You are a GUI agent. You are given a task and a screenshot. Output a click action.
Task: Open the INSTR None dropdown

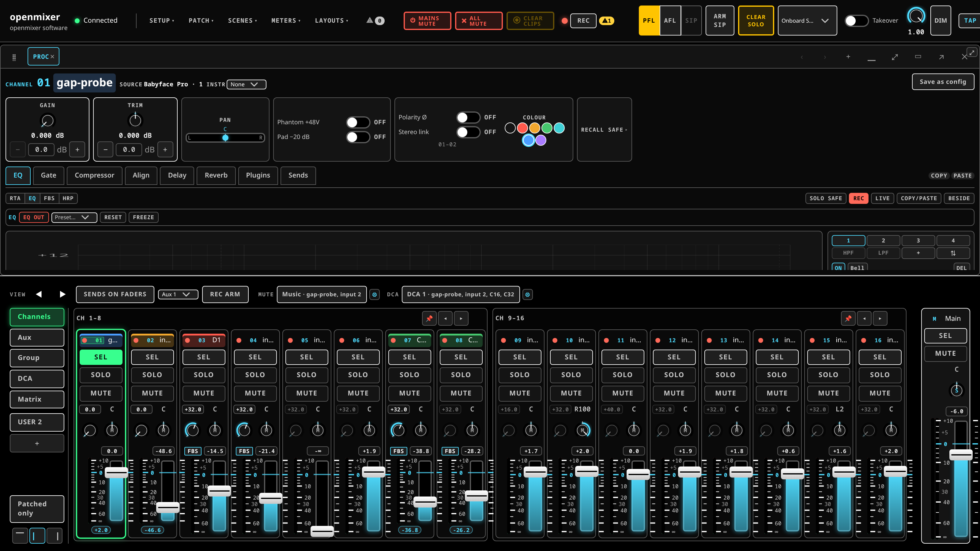point(246,84)
